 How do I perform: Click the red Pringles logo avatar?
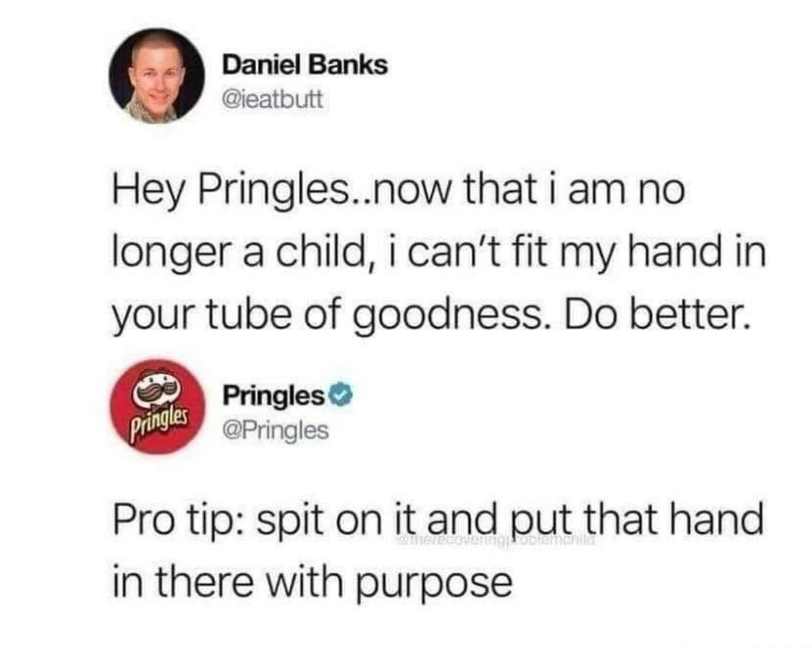(158, 406)
